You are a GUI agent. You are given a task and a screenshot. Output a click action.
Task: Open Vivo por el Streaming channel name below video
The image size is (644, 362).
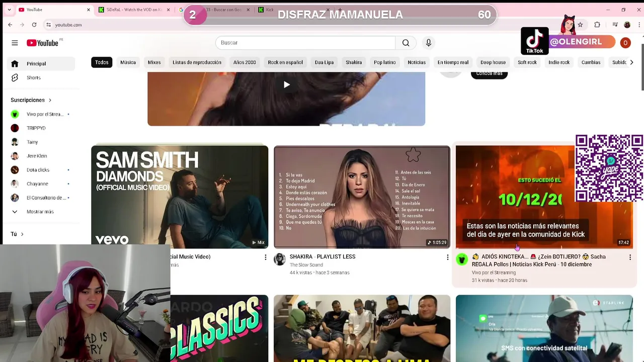pyautogui.click(x=494, y=273)
